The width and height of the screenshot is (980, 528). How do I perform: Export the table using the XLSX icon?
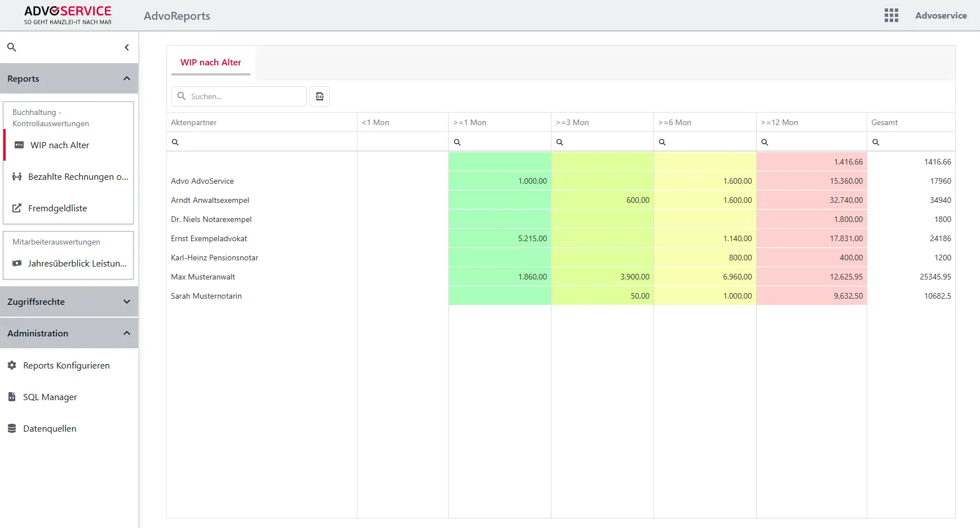(x=320, y=96)
